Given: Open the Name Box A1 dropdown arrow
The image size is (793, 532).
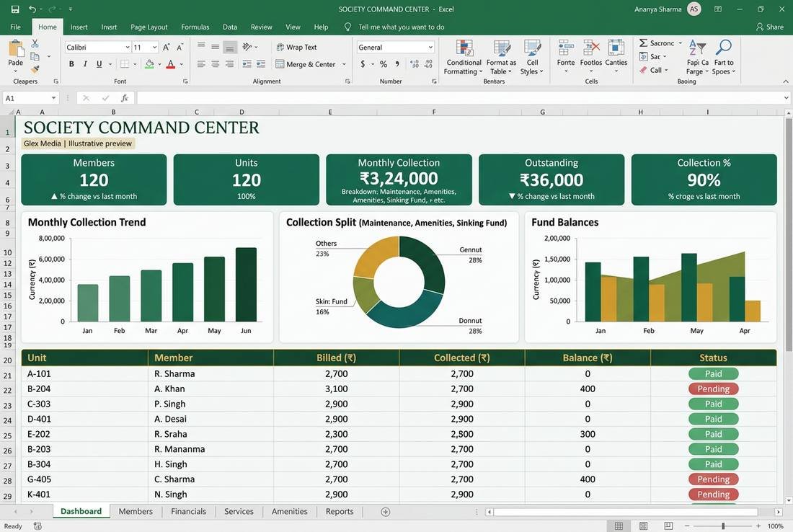Looking at the screenshot, I should [x=53, y=98].
